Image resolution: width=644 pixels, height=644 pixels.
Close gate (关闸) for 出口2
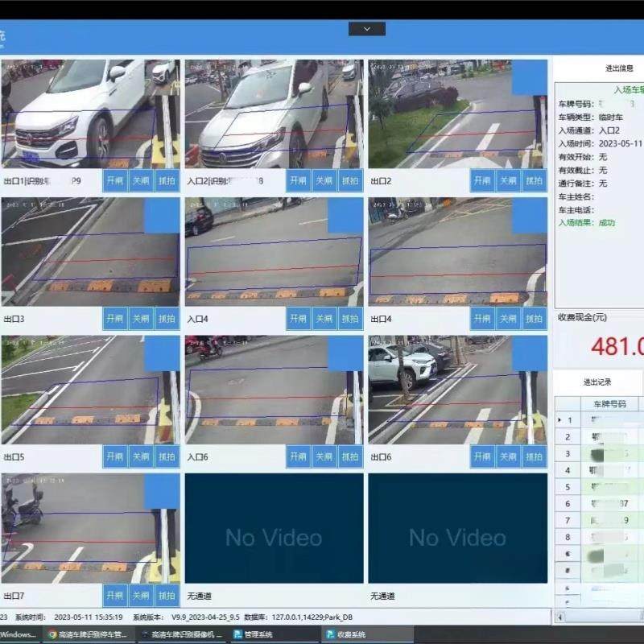[x=508, y=180]
